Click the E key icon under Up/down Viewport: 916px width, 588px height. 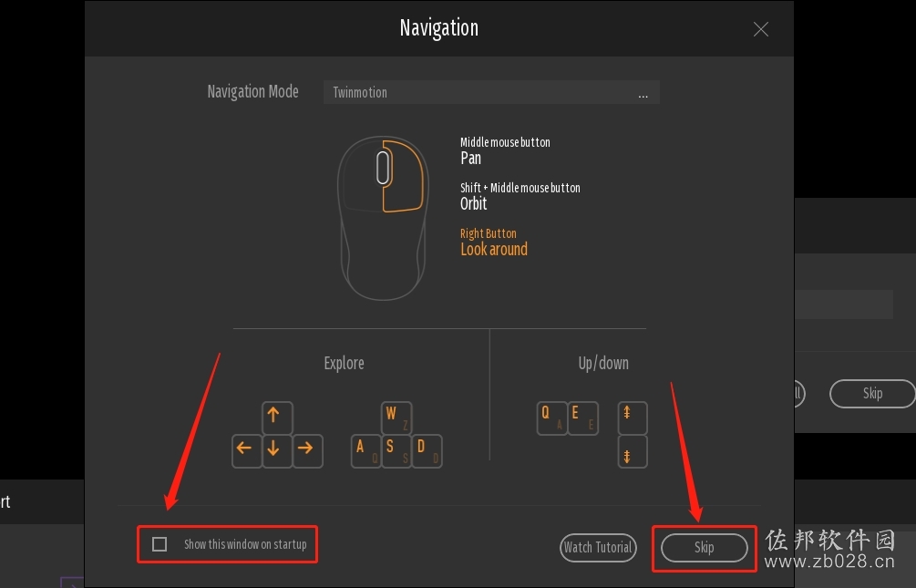(x=583, y=418)
